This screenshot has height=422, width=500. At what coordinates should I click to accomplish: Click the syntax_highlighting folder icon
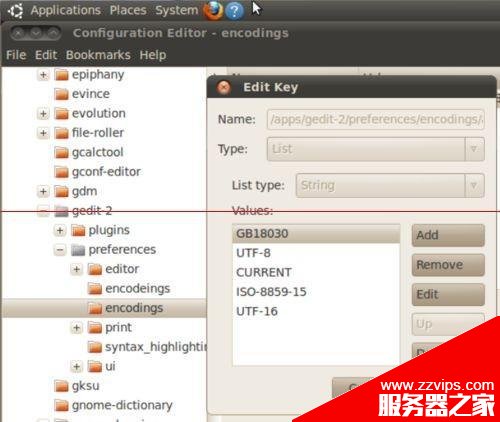[95, 347]
